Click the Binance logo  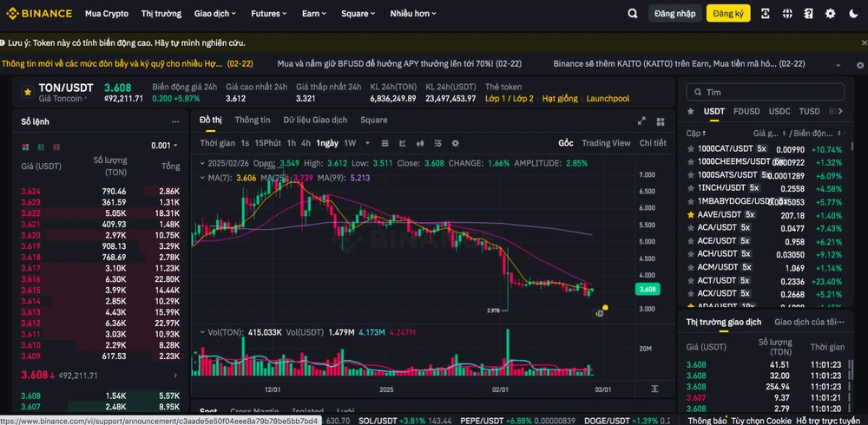(39, 13)
